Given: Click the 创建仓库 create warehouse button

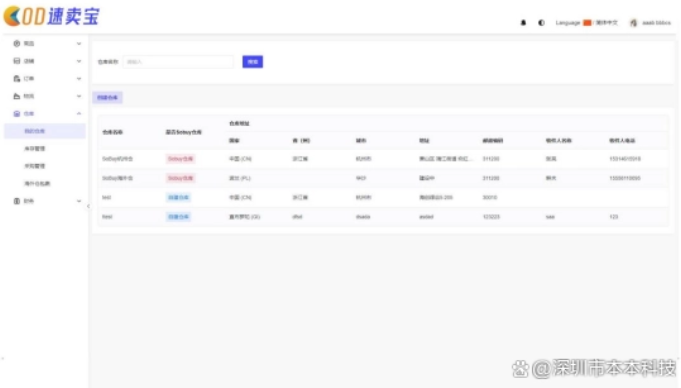Looking at the screenshot, I should (107, 97).
